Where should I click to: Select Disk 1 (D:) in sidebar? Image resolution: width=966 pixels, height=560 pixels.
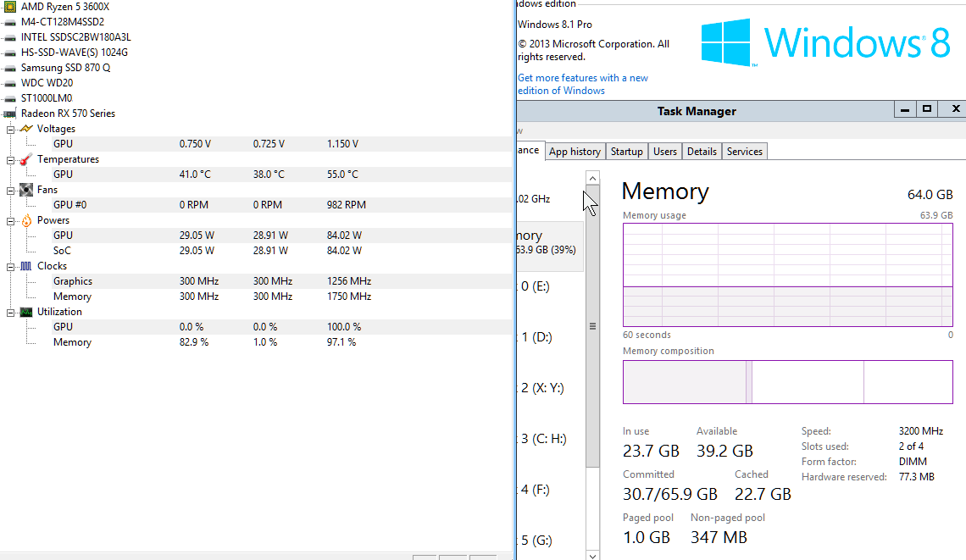coord(550,337)
